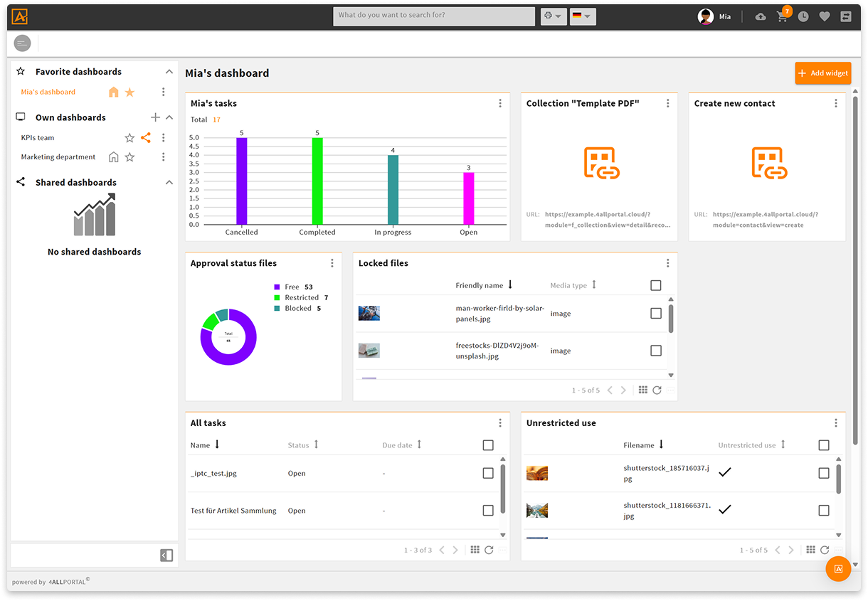Sort Unrestricted use by Filename
Screen dimensions: 868x601
click(644, 445)
